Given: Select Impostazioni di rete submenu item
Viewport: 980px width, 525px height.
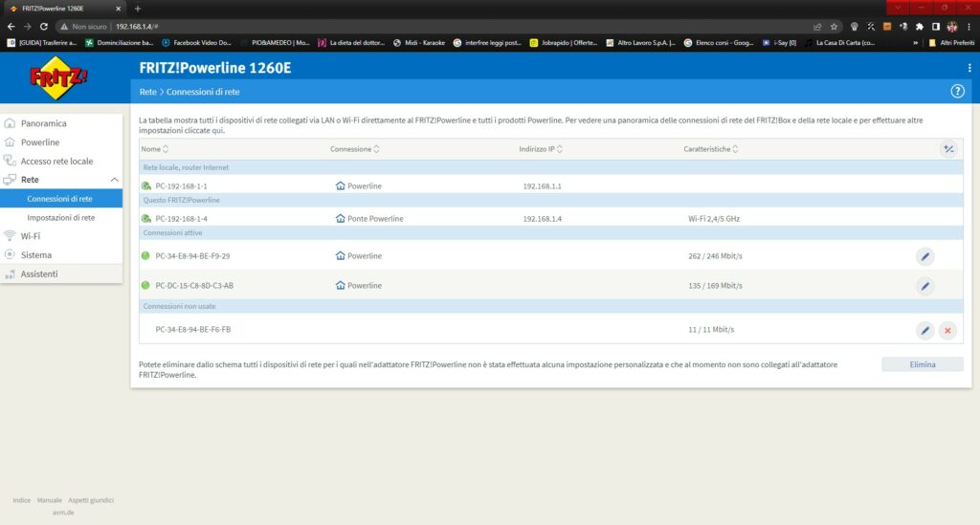Looking at the screenshot, I should click(61, 217).
